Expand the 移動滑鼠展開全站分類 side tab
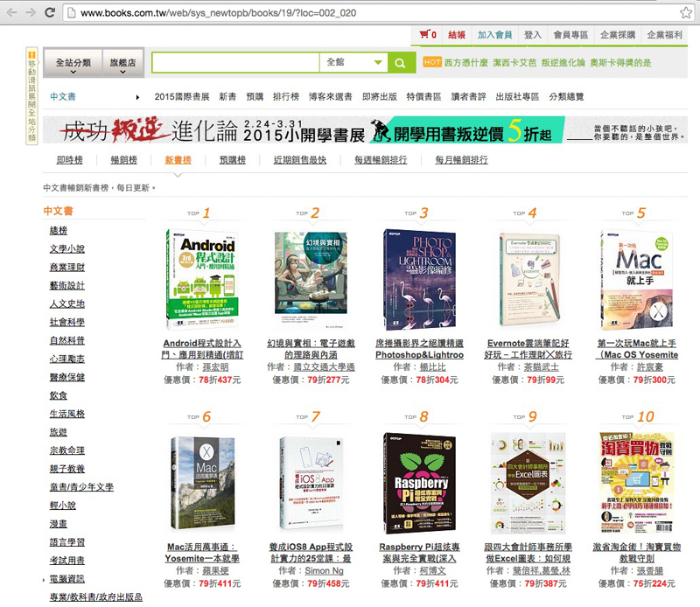Image resolution: width=700 pixels, height=607 pixels. pyautogui.click(x=31, y=96)
